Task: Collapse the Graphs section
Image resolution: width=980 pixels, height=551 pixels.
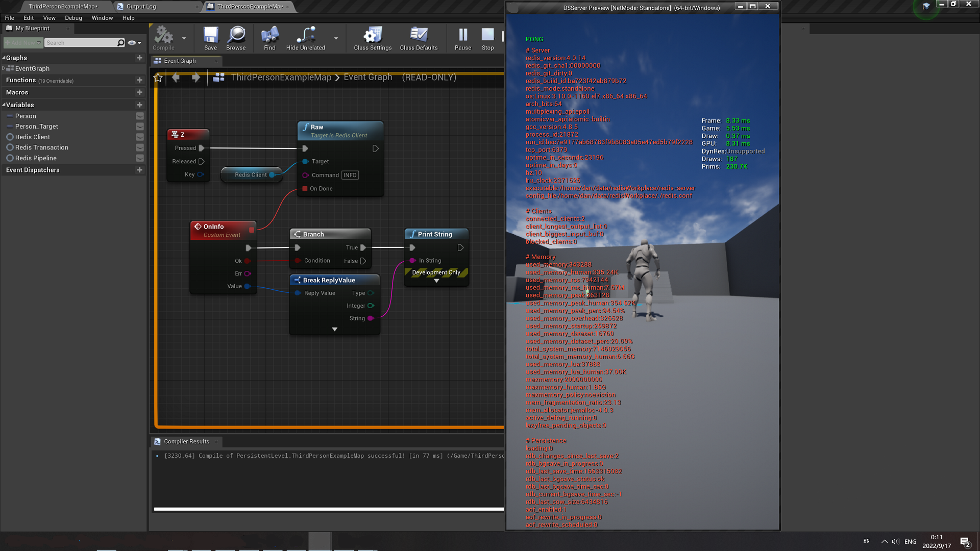Action: pyautogui.click(x=4, y=58)
